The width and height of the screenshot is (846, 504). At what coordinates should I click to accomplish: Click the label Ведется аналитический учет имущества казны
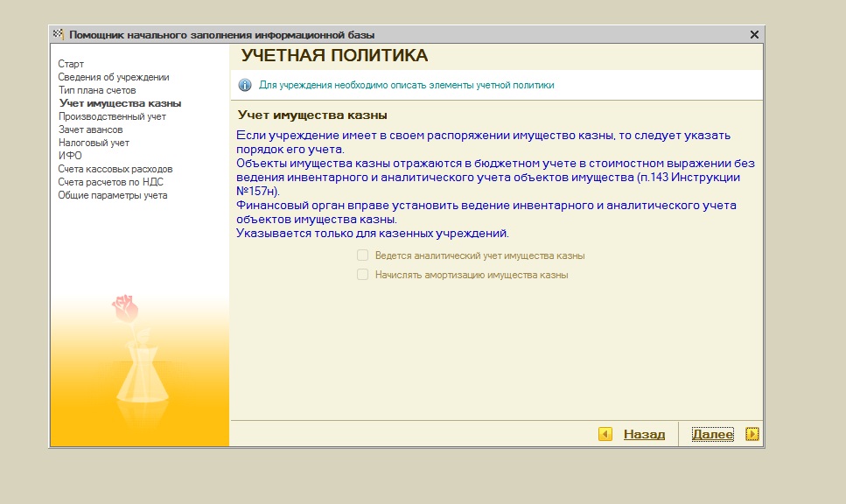click(479, 255)
